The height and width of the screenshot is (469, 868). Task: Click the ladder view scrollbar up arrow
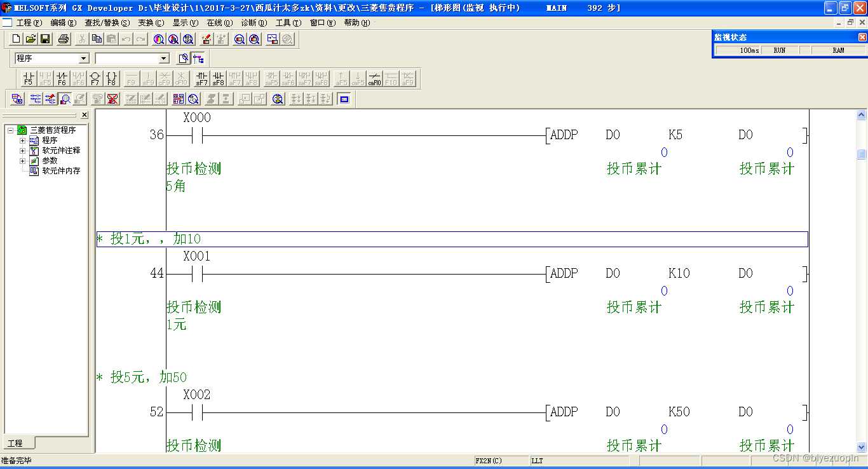pos(862,115)
